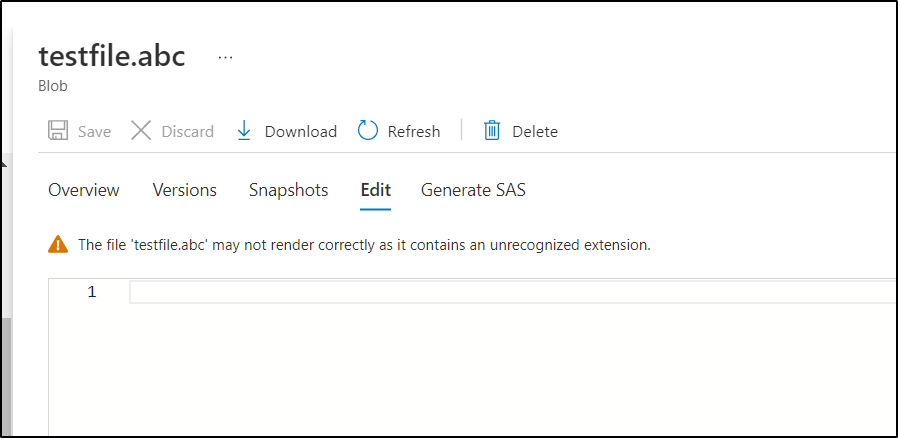Click the Download text label
Viewport: 898px width, 438px height.
pos(301,131)
